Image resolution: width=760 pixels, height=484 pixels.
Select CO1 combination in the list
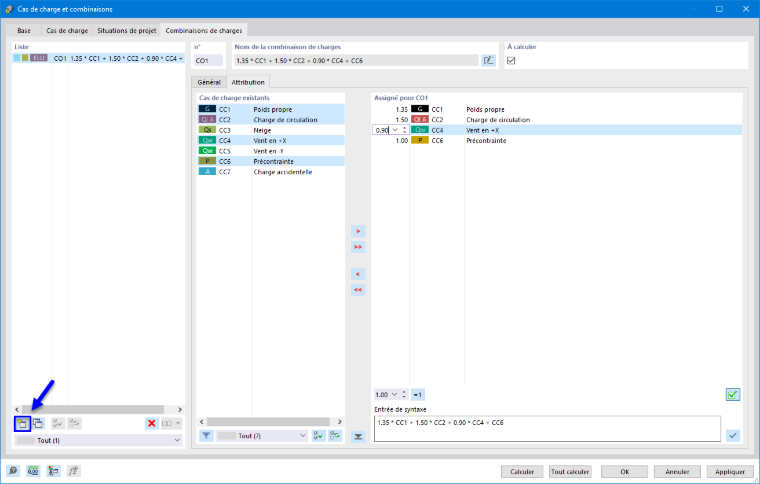[x=98, y=58]
